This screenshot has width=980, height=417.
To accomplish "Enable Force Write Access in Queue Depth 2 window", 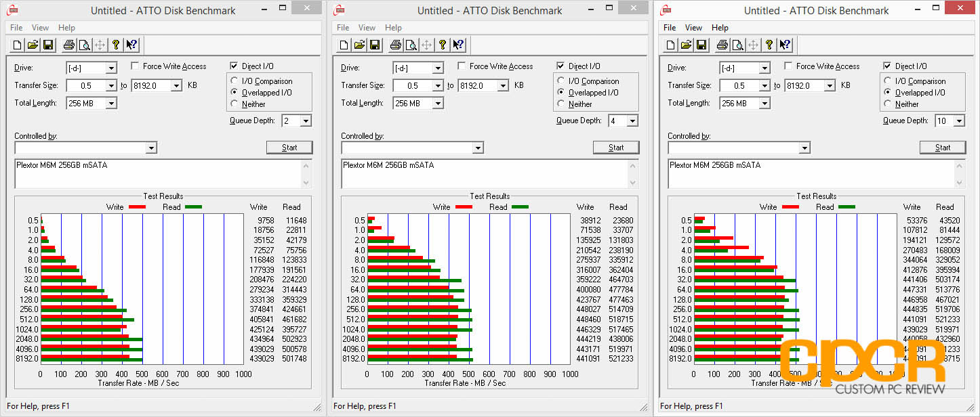I will pos(136,66).
